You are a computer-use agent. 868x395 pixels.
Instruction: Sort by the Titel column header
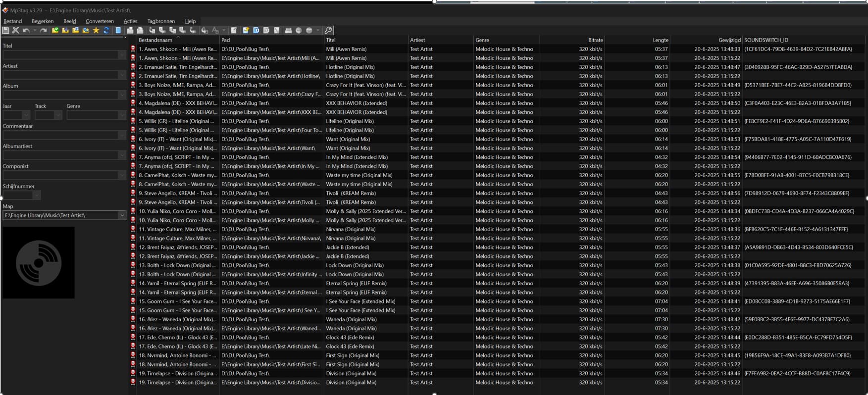tap(366, 40)
